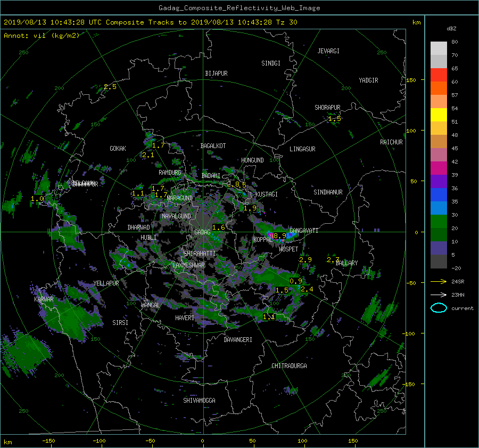Pick the bright yellow 51-54 dBZ swatch

coord(439,115)
